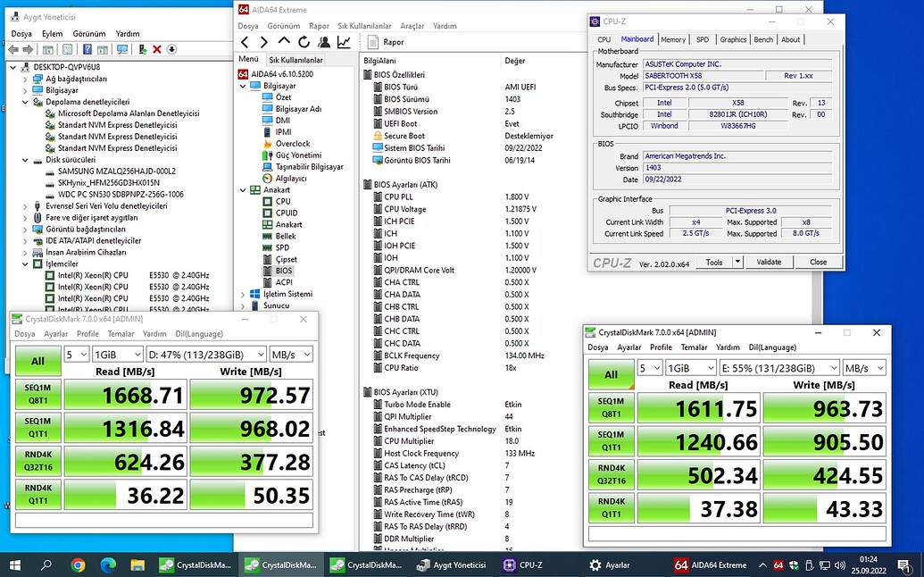Image resolution: width=924 pixels, height=577 pixels.
Task: Switch to the Memory tab in CPU-Z
Action: pyautogui.click(x=672, y=39)
